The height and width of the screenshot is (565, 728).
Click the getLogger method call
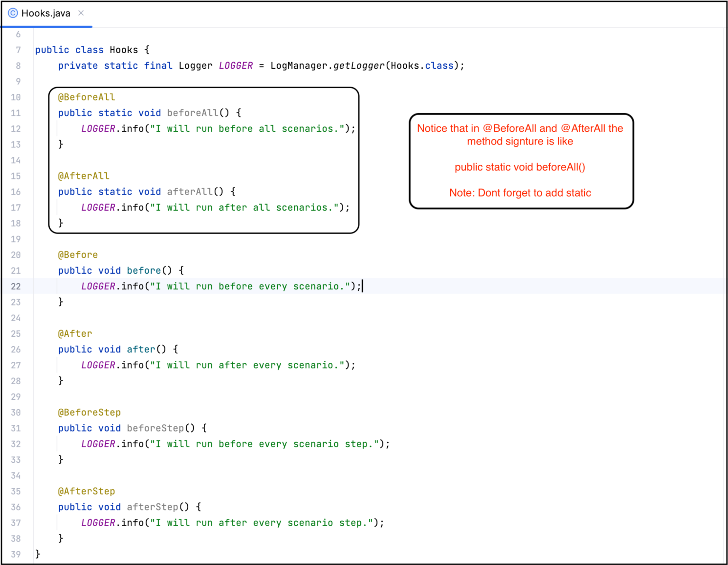click(x=359, y=66)
